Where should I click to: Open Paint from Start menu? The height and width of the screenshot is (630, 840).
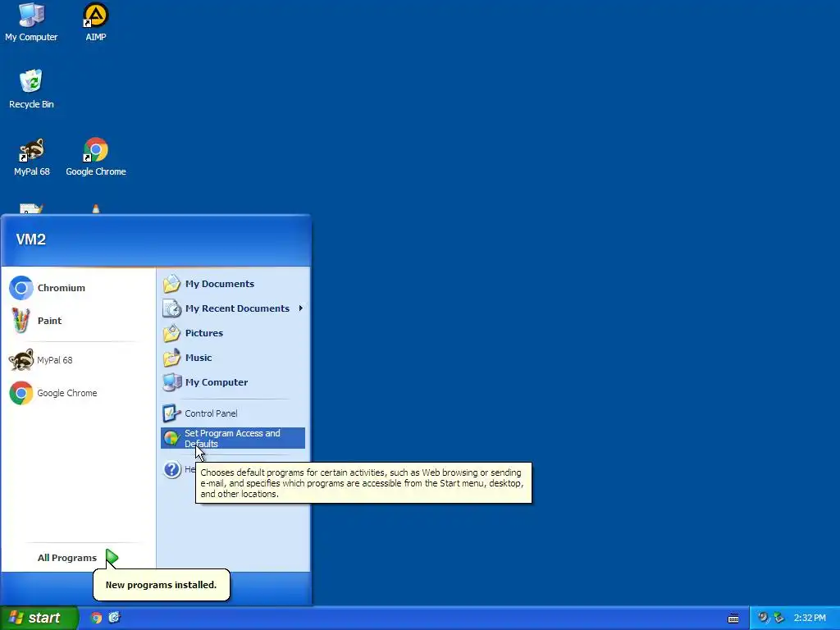[x=79, y=321]
